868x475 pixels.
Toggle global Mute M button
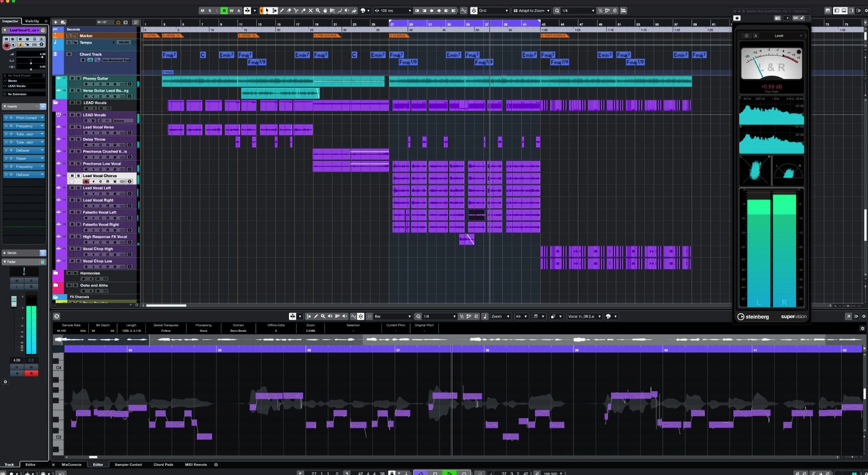(x=202, y=10)
